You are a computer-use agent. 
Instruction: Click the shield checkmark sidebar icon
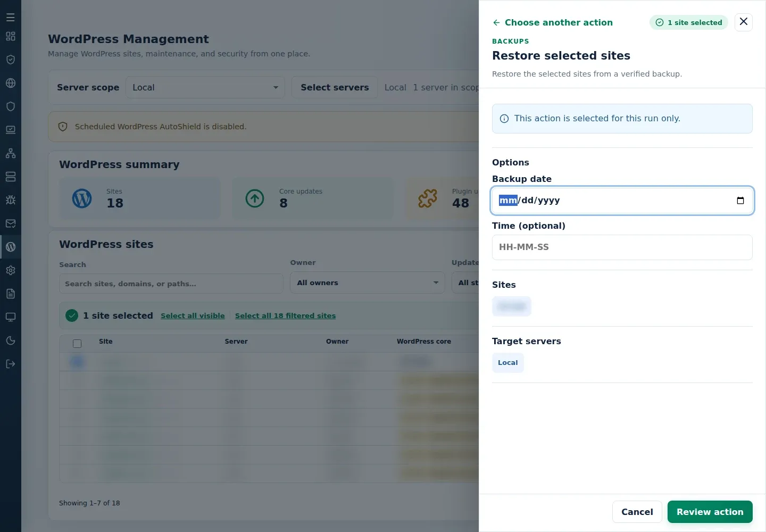click(x=11, y=60)
